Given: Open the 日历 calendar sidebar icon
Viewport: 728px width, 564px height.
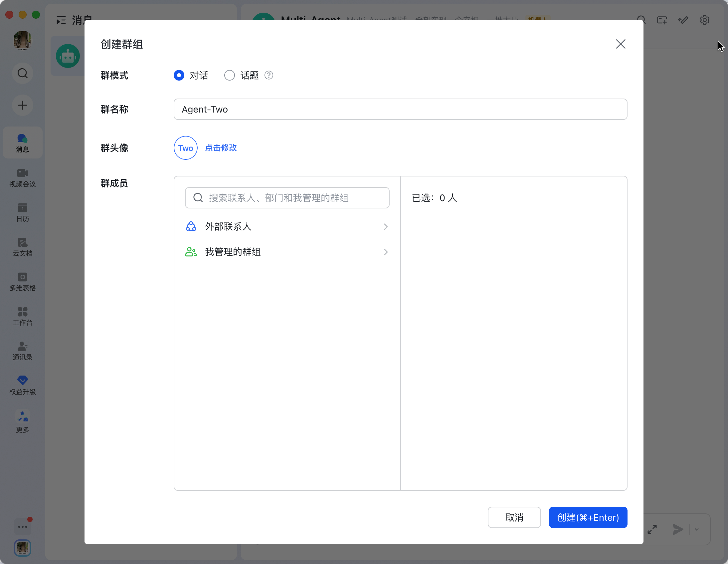Looking at the screenshot, I should coord(22,213).
